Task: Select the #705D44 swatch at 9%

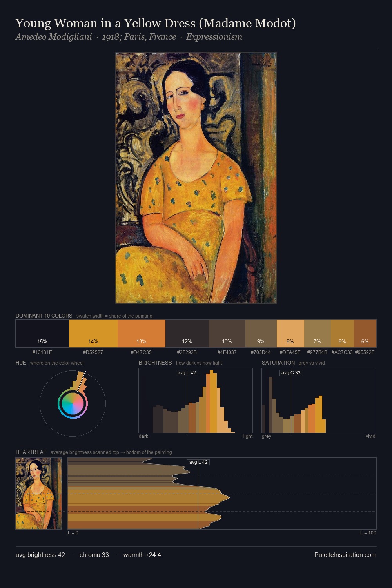Action: pos(261,334)
